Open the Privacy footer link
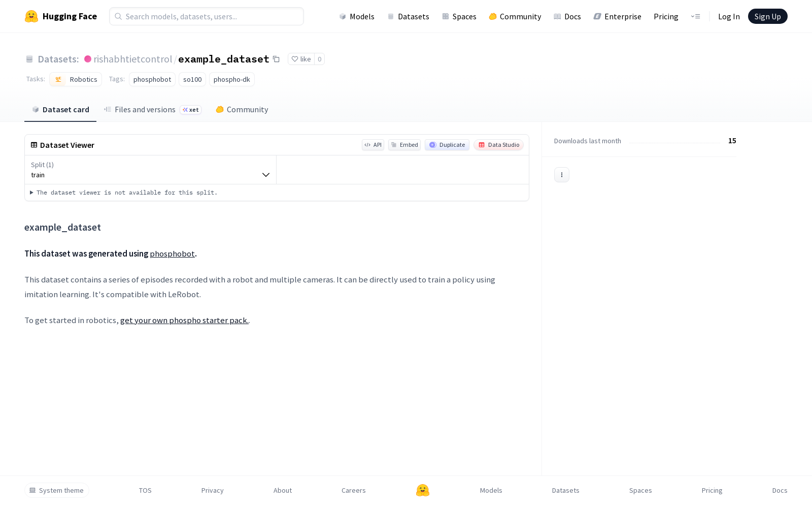The width and height of the screenshot is (812, 508). pyautogui.click(x=213, y=490)
